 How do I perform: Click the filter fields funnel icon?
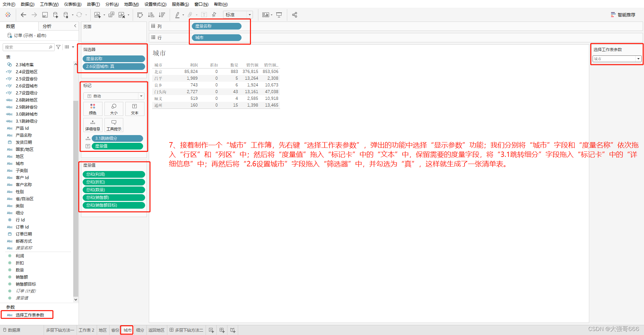(x=58, y=47)
